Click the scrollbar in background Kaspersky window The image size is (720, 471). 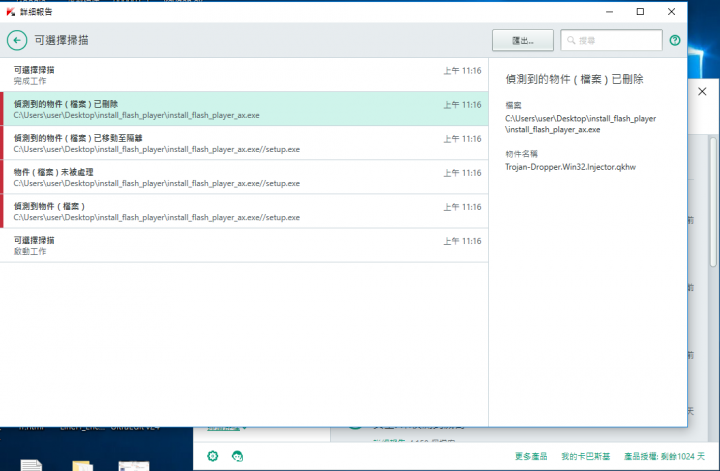click(x=713, y=202)
